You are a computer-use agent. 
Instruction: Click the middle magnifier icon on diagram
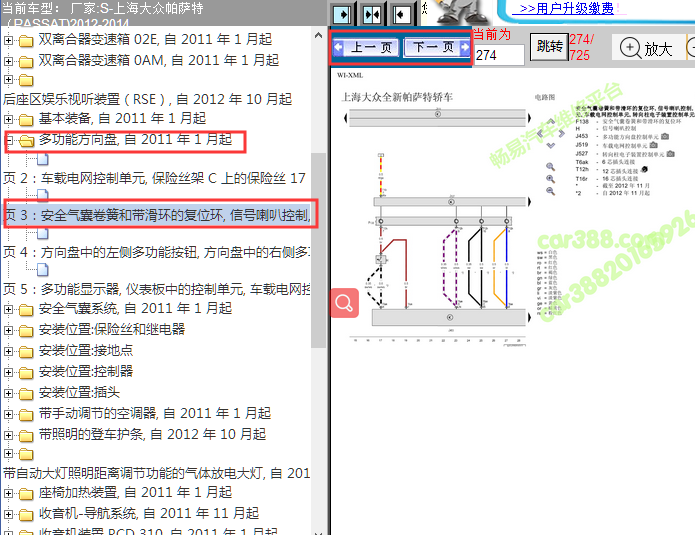pyautogui.click(x=550, y=179)
